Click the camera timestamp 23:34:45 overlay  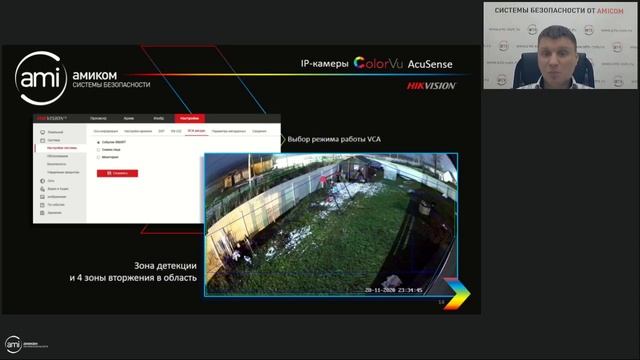[x=393, y=290]
